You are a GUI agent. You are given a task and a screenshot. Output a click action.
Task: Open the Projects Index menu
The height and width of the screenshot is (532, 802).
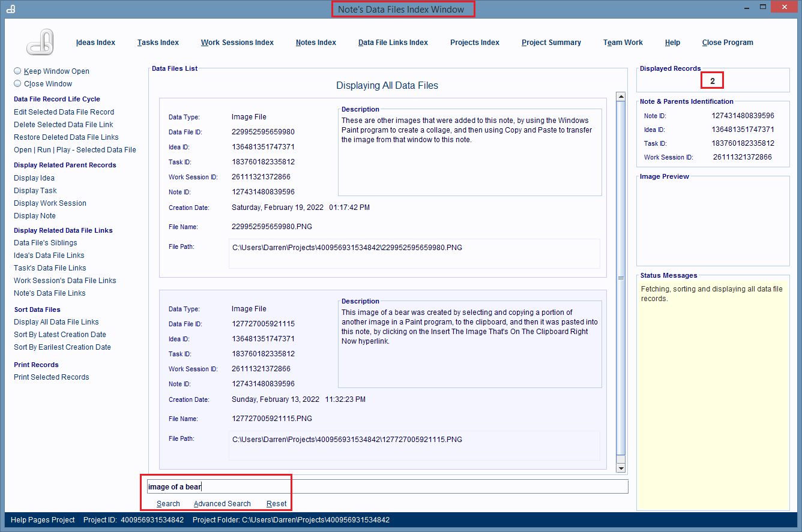pos(475,43)
